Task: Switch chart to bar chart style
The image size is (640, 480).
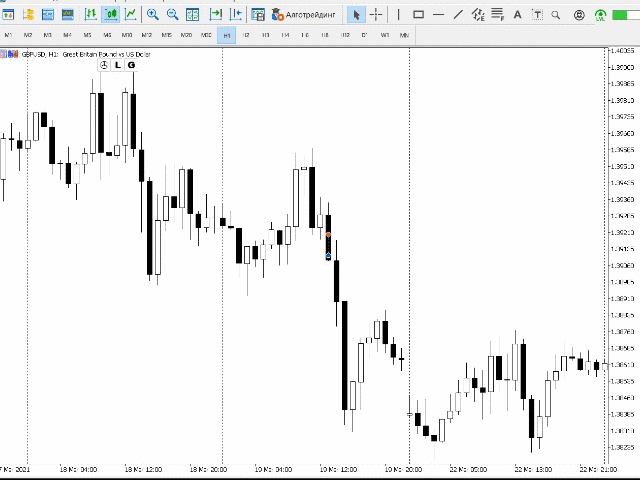Action: [91, 15]
